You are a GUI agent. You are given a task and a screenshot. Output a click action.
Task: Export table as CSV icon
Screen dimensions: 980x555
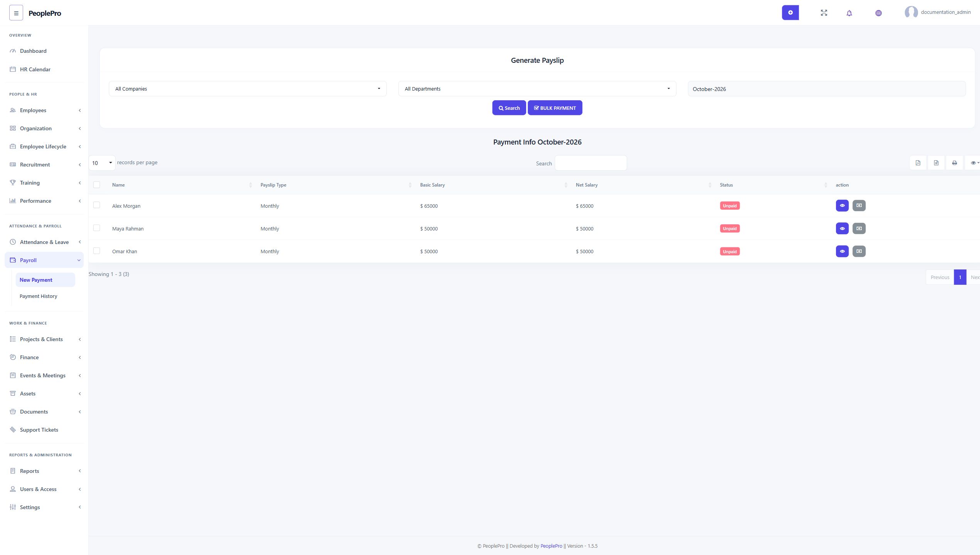(936, 163)
